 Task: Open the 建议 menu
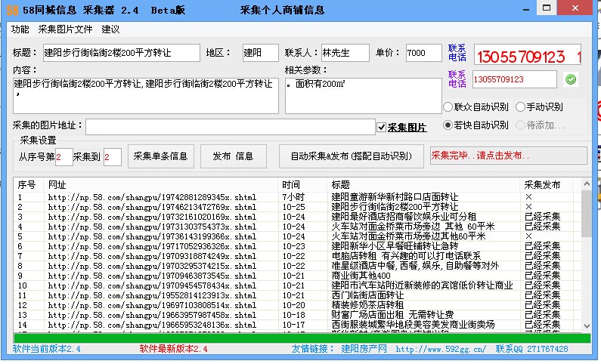coord(110,29)
